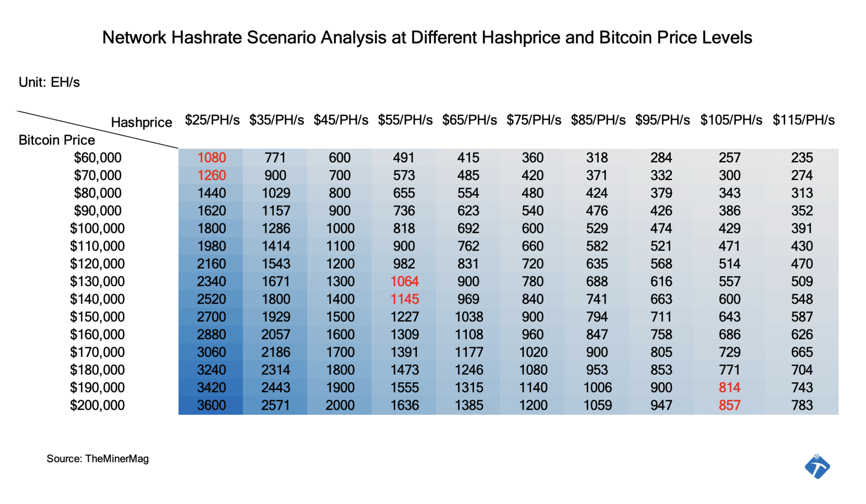Viewport: 866px width, 504px height.
Task: Click the $200,000 row label
Action: coord(97,405)
